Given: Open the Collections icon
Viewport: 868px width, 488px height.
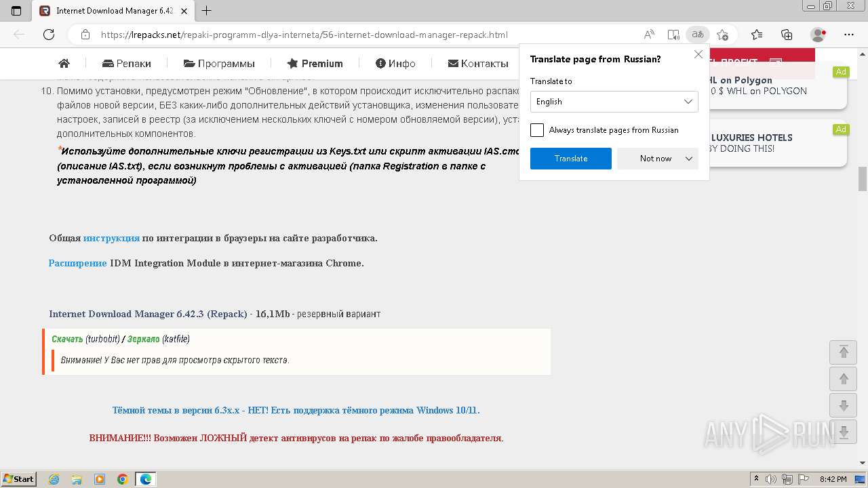Looking at the screenshot, I should click(787, 35).
